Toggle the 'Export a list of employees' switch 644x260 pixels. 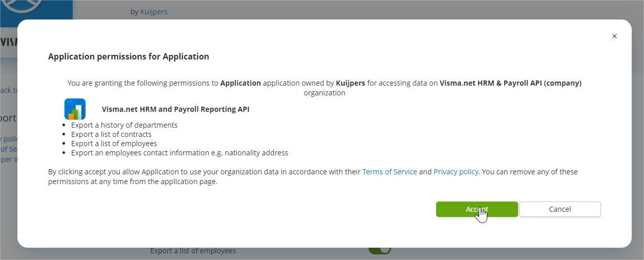click(379, 250)
